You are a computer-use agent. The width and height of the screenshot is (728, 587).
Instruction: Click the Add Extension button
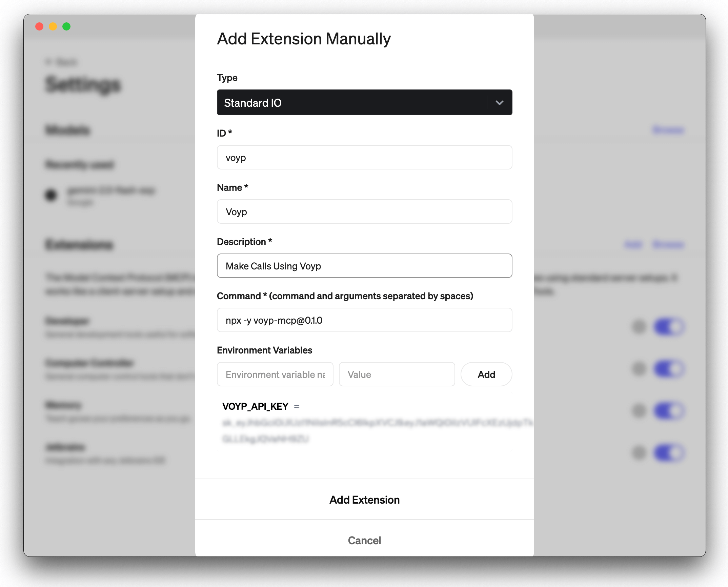point(364,500)
